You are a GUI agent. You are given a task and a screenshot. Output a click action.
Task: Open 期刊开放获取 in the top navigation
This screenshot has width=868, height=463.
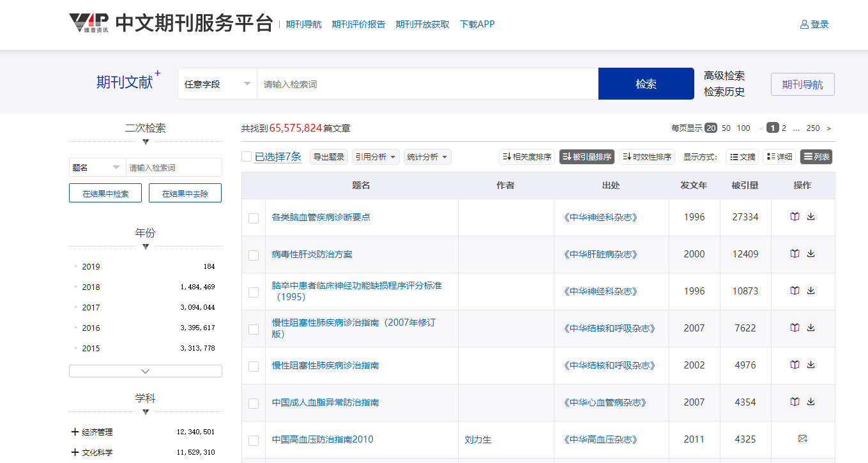423,24
